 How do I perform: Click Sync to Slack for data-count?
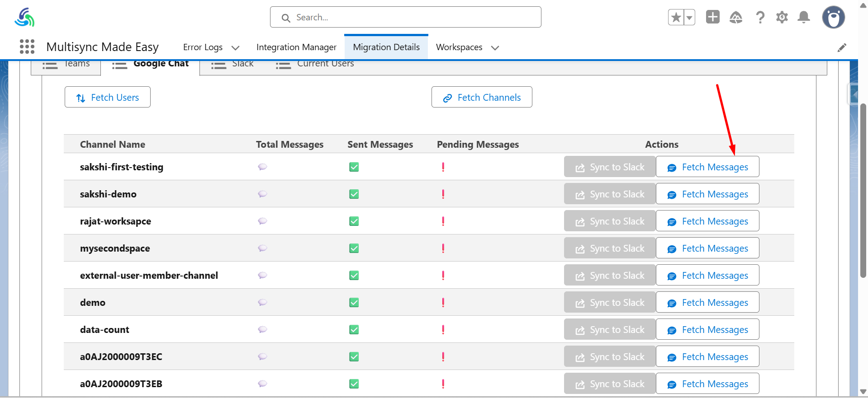[x=610, y=329]
